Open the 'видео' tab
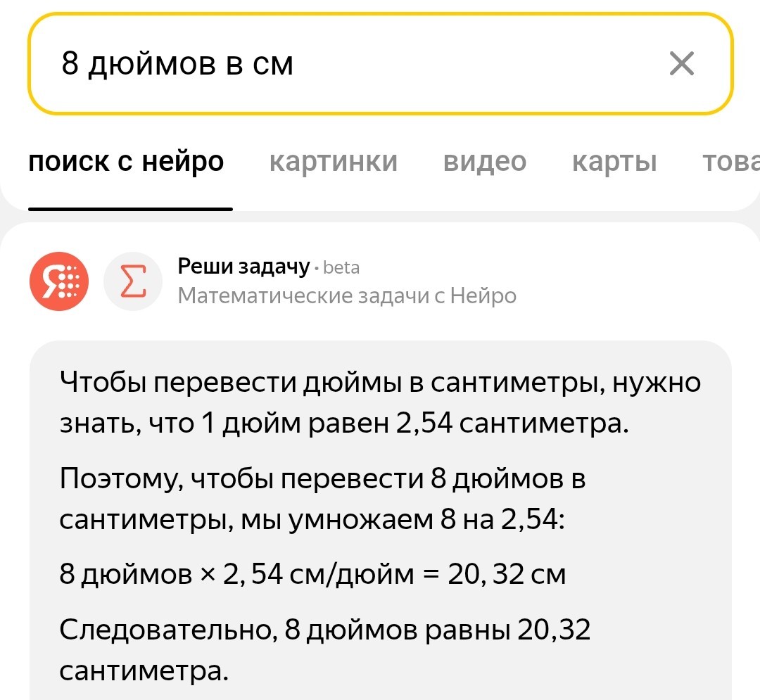760x700 pixels. 485,161
